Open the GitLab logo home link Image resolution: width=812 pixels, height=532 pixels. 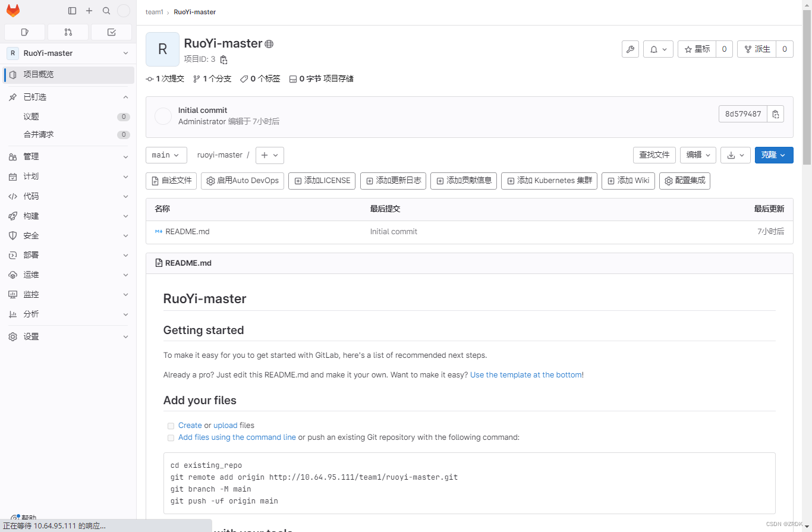tap(13, 11)
